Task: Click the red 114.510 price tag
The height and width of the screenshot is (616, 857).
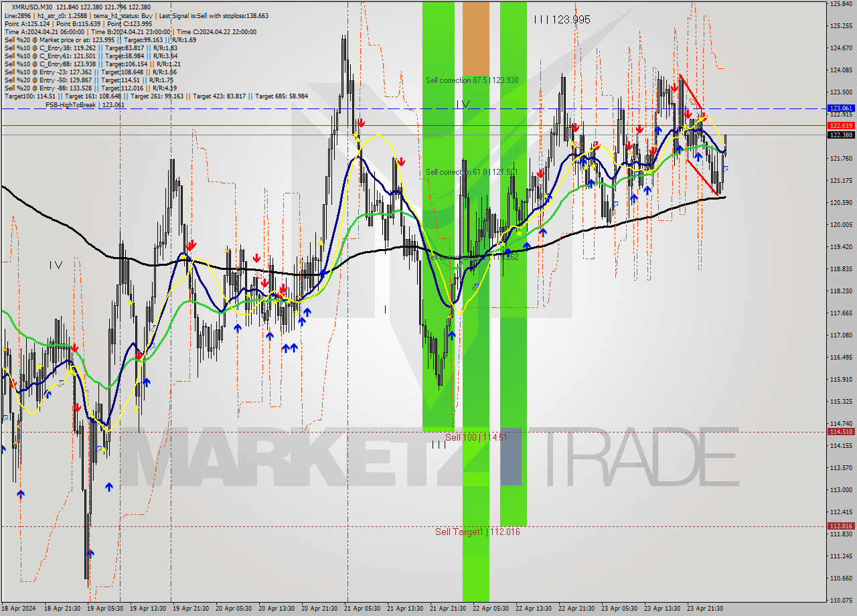Action: click(841, 432)
